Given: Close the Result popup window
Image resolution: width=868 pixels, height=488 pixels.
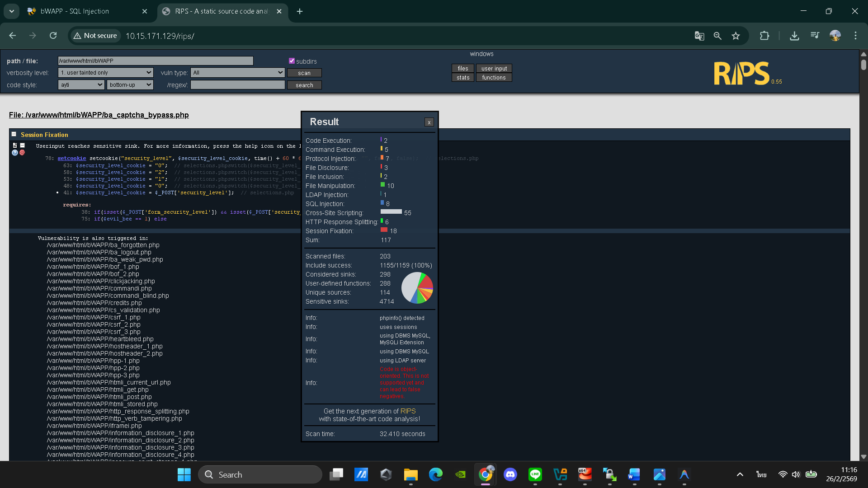Looking at the screenshot, I should pos(429,122).
